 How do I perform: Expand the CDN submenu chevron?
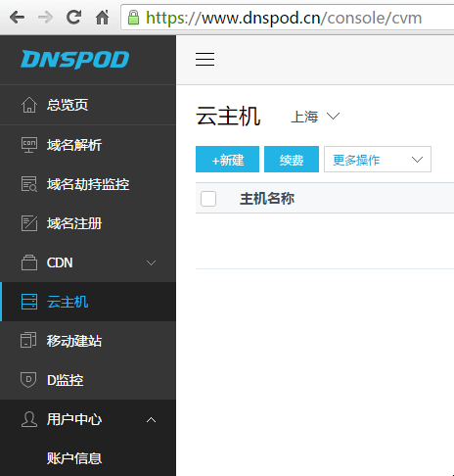[x=151, y=262]
